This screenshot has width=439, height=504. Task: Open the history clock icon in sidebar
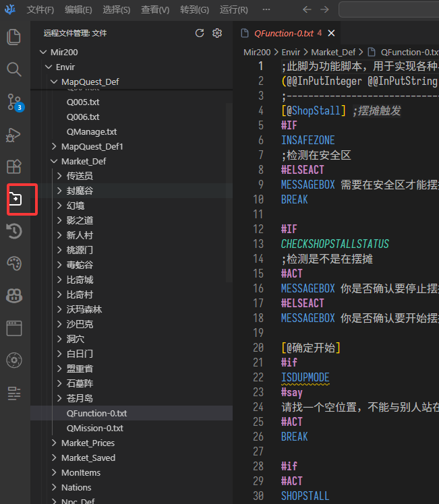point(14,232)
